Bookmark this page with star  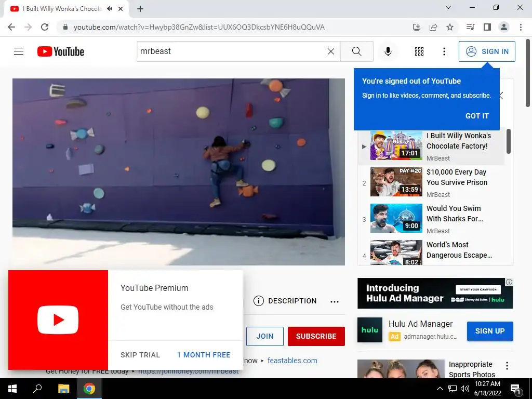[x=450, y=27]
